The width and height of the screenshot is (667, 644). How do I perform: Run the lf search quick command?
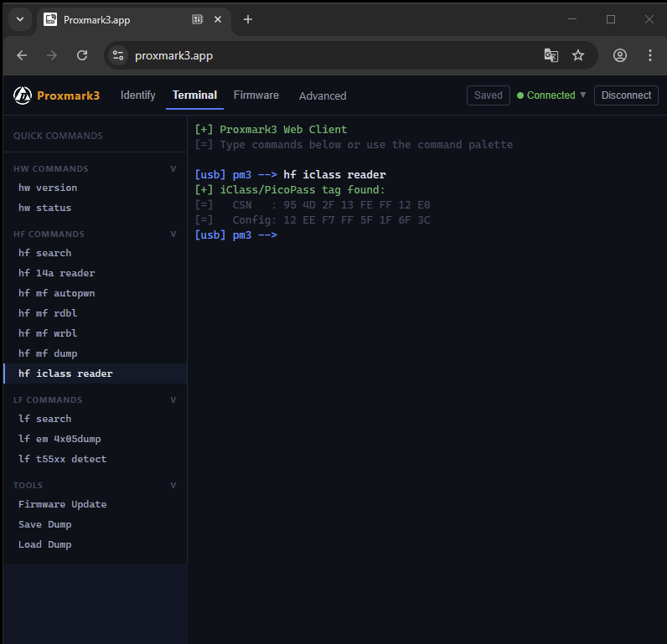pos(95,419)
